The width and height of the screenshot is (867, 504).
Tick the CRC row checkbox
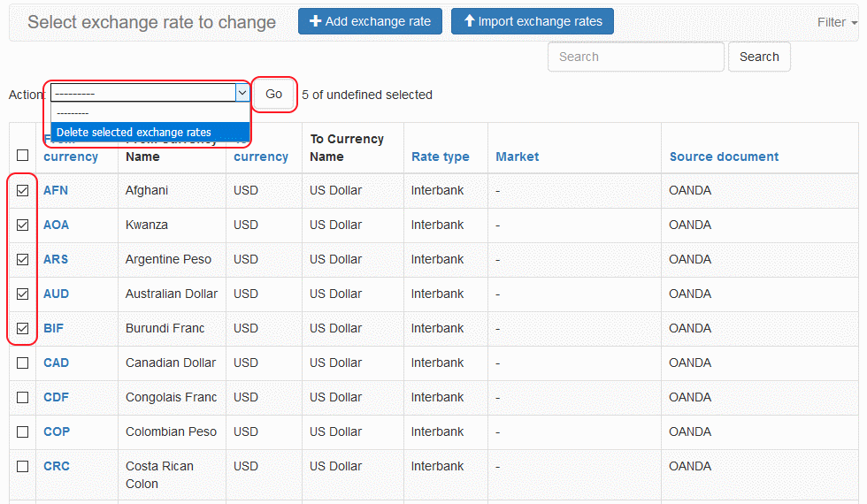click(x=23, y=466)
